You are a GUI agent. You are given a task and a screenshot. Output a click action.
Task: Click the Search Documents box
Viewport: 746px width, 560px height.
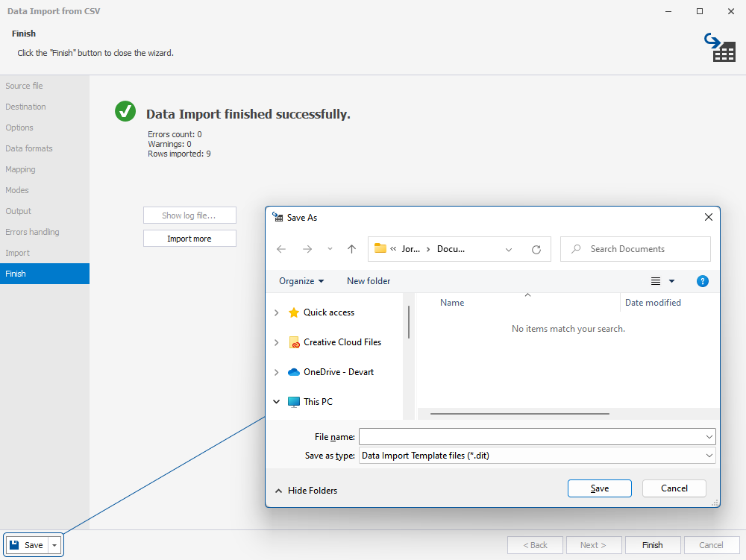point(635,249)
